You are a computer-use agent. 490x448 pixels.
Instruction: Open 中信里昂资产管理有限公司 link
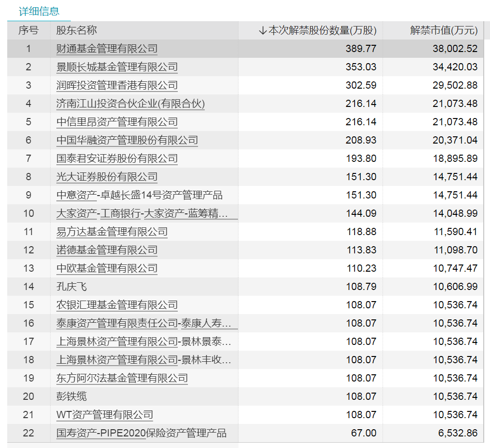point(117,122)
